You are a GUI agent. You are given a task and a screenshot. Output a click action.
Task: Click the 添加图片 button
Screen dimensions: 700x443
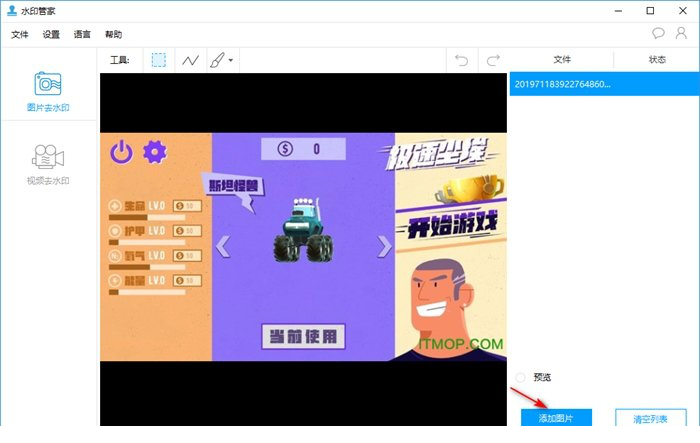click(556, 418)
